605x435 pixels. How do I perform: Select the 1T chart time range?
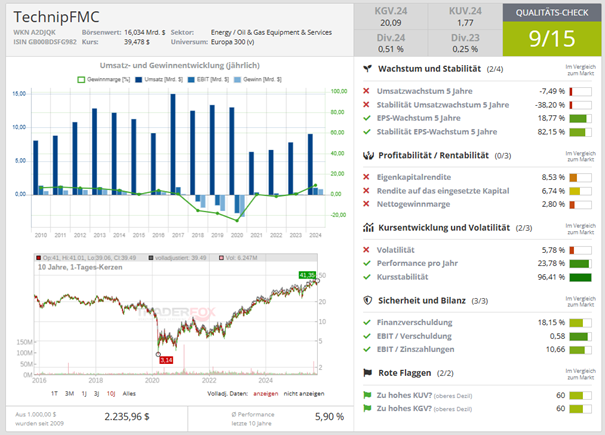coord(57,394)
